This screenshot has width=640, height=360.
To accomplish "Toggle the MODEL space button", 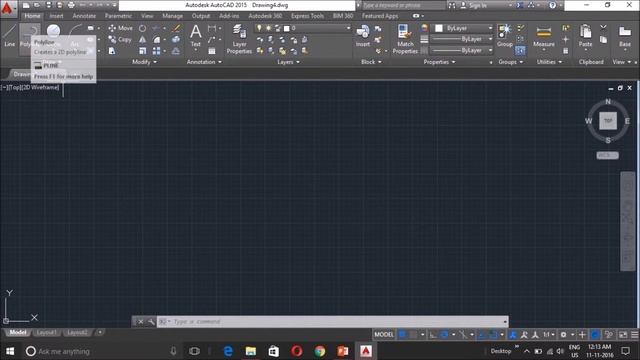I will (384, 335).
